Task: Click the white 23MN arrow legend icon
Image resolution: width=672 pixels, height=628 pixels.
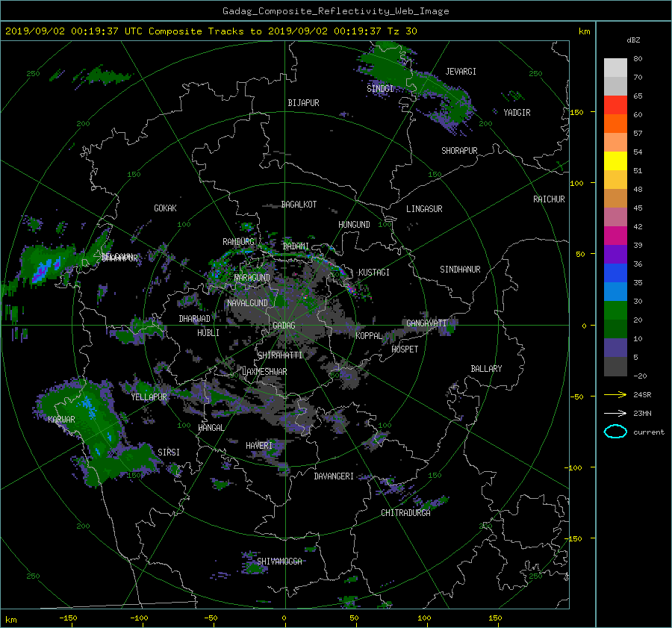Action: pyautogui.click(x=615, y=413)
